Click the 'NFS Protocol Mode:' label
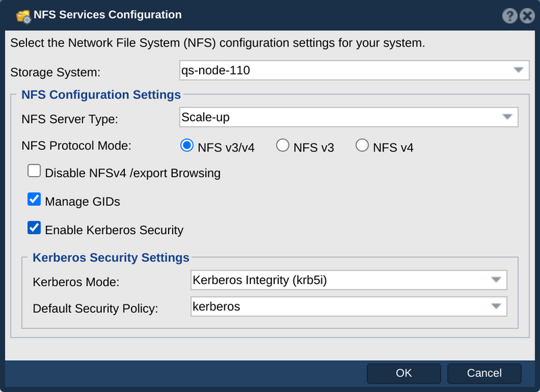Viewport: 540px width, 392px height. (76, 146)
